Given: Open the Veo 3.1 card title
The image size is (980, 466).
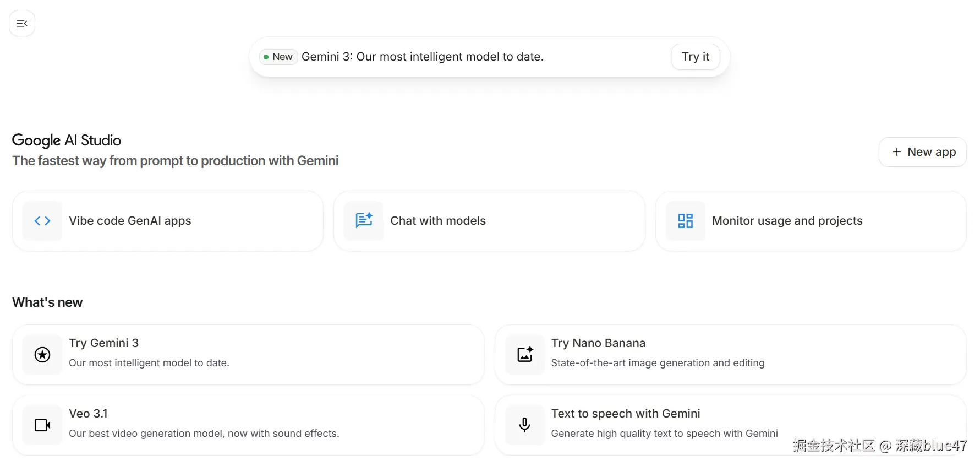Looking at the screenshot, I should [x=89, y=414].
